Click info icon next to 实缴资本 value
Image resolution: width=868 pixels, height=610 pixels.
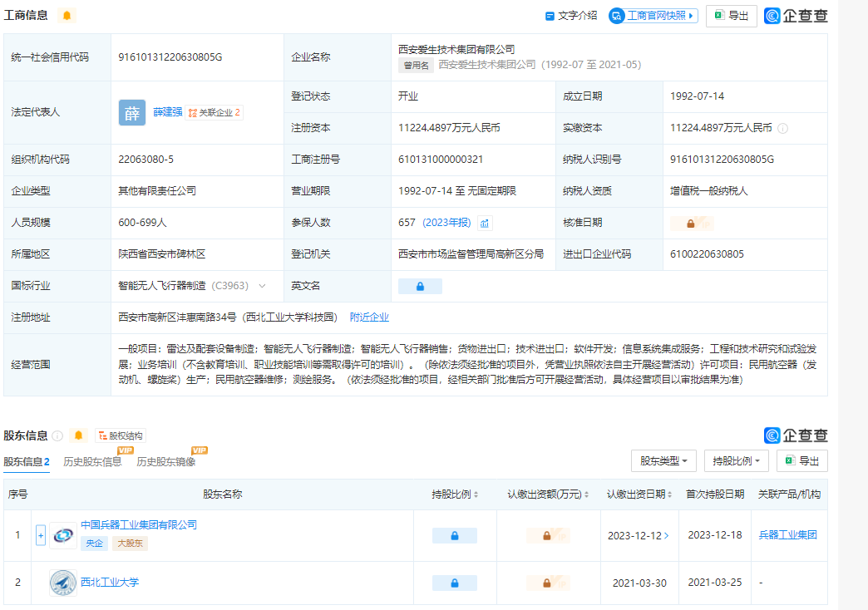point(782,129)
